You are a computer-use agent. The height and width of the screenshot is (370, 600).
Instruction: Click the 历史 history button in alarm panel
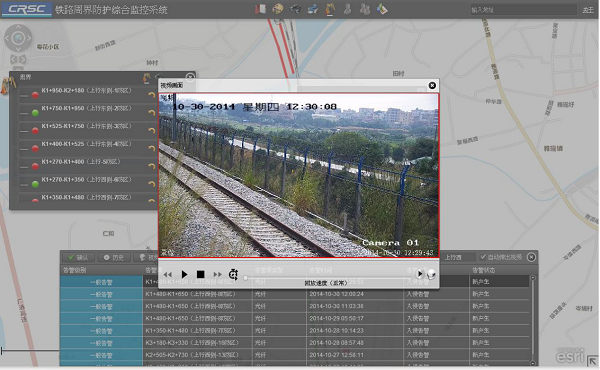[x=114, y=258]
